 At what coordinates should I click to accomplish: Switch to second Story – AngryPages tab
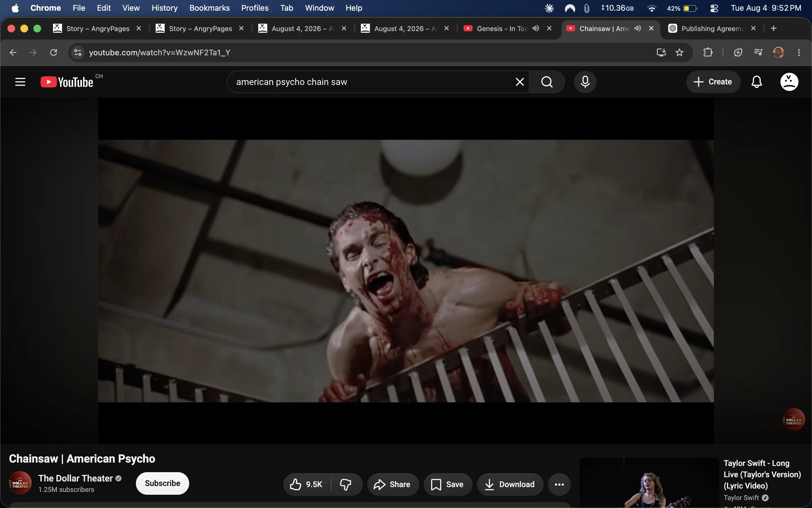point(200,29)
